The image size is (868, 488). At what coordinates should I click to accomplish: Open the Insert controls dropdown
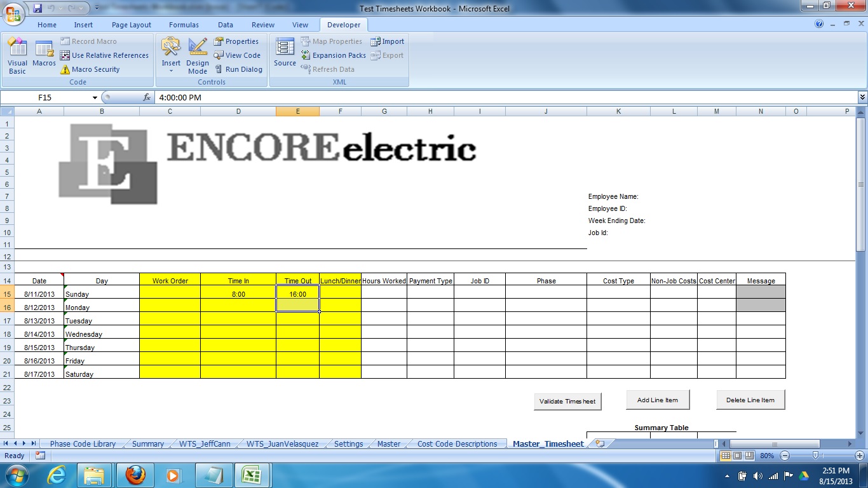171,56
